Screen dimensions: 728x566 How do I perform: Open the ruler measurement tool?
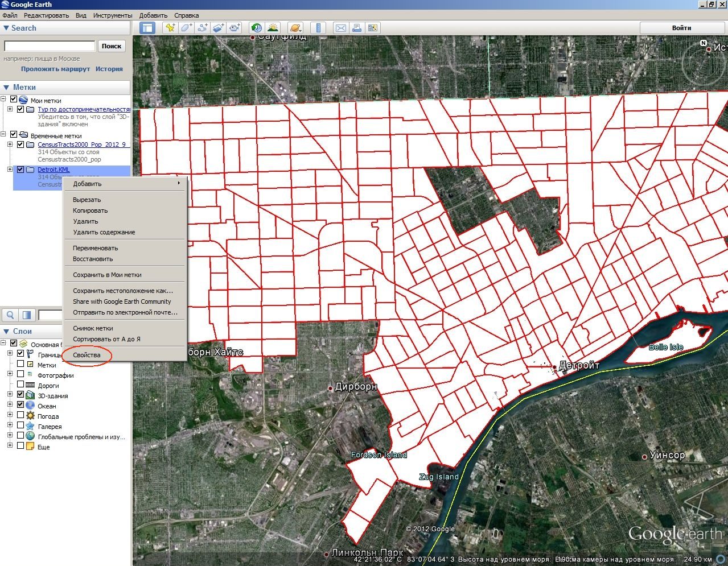click(x=318, y=28)
